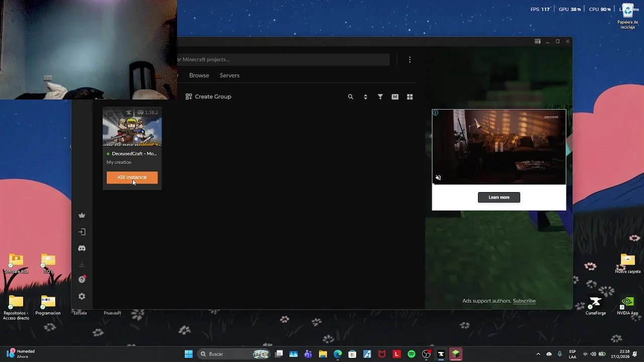The height and width of the screenshot is (362, 644).
Task: Launch Microsoft Edge from taskbar
Action: (x=338, y=354)
